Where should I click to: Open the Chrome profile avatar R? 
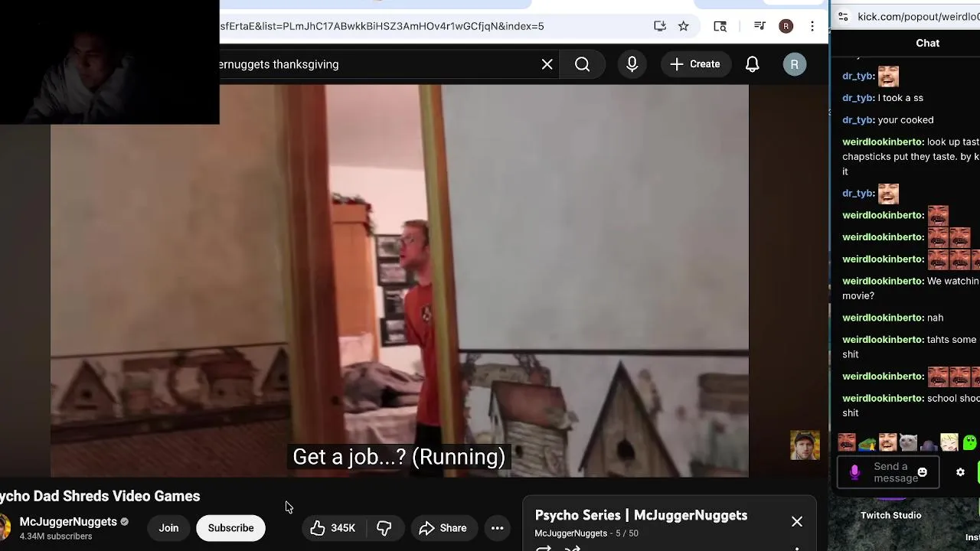click(x=786, y=26)
